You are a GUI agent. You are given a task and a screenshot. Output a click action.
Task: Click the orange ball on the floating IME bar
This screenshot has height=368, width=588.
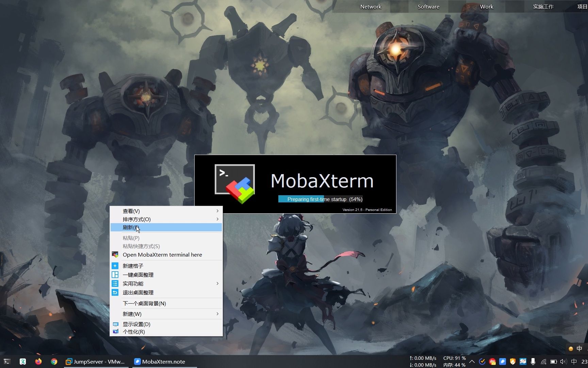571,349
